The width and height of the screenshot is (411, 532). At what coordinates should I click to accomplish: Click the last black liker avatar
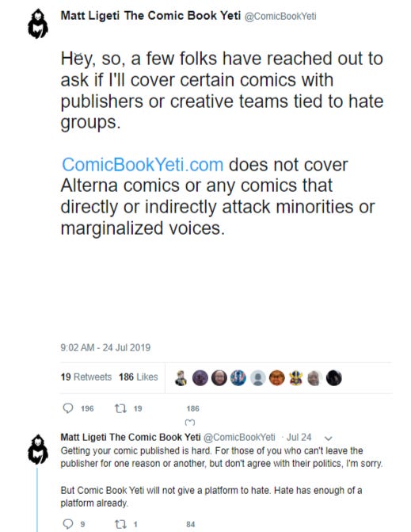click(x=333, y=378)
